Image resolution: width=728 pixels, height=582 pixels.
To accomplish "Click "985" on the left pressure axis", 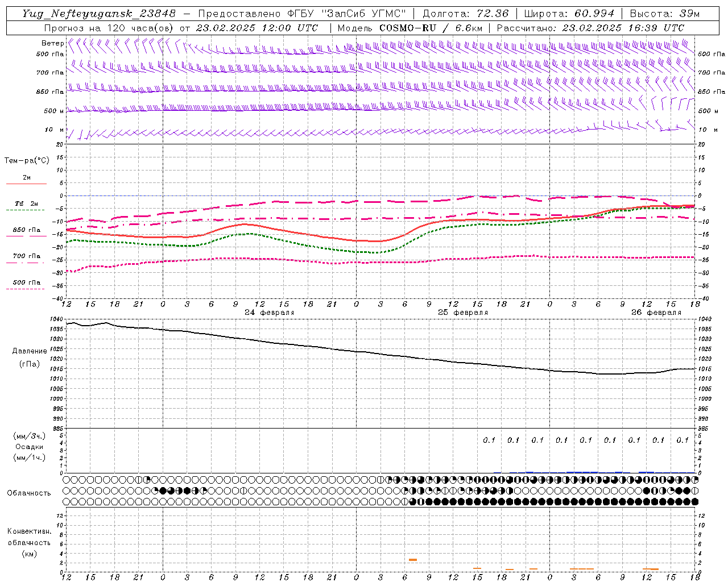I will 59,429.
